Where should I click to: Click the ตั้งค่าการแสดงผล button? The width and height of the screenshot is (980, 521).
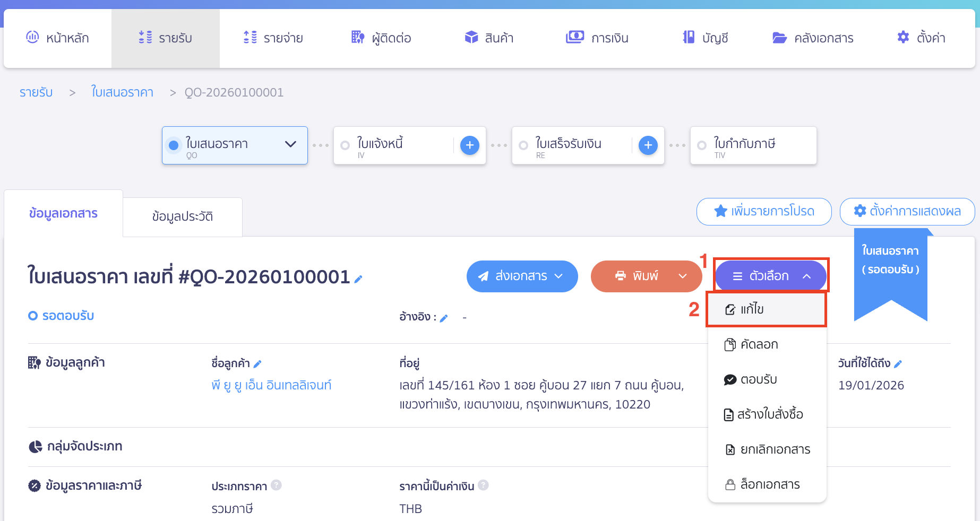pos(907,211)
